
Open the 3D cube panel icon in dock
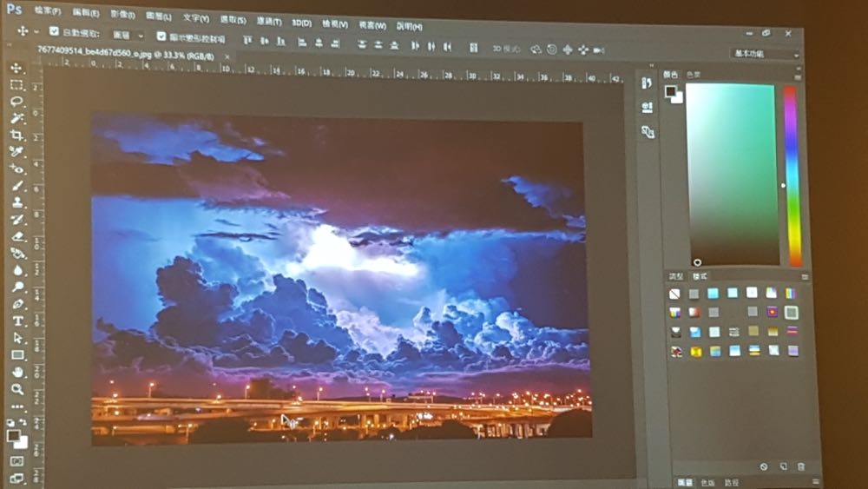(648, 132)
